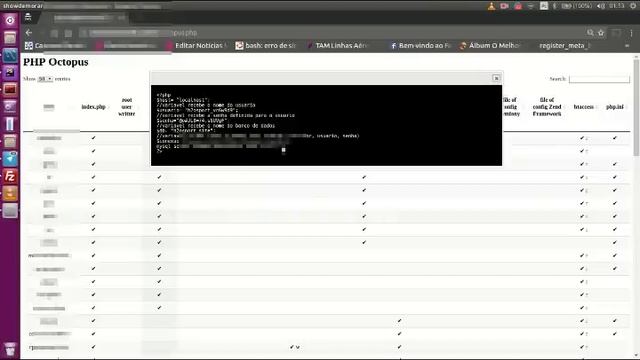This screenshot has height=360, width=640.
Task: Click the zoom magnifier icon in address bar
Action: pos(590,33)
